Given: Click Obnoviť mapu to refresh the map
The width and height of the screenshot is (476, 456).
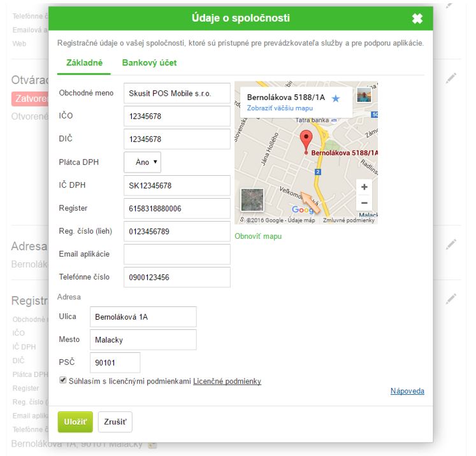Looking at the screenshot, I should [258, 236].
